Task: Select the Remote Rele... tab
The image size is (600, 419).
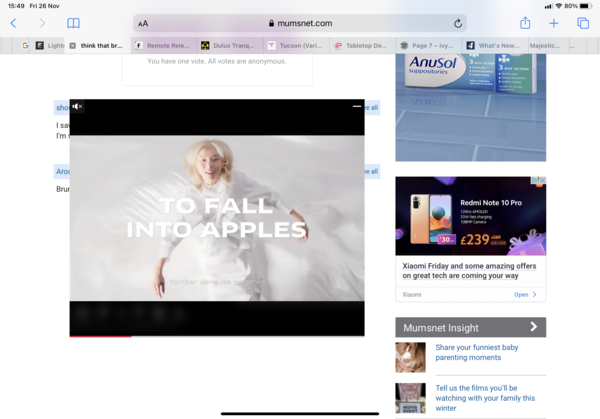Action: click(165, 45)
